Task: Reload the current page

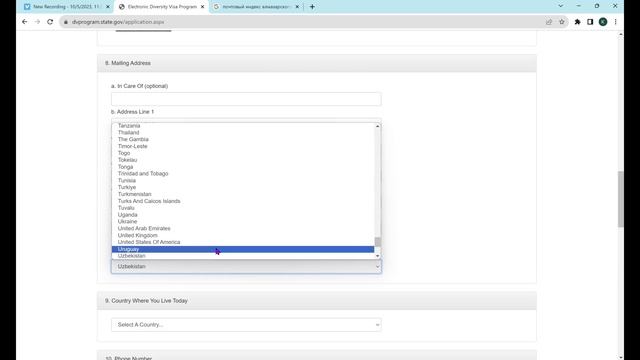Action: pyautogui.click(x=50, y=22)
